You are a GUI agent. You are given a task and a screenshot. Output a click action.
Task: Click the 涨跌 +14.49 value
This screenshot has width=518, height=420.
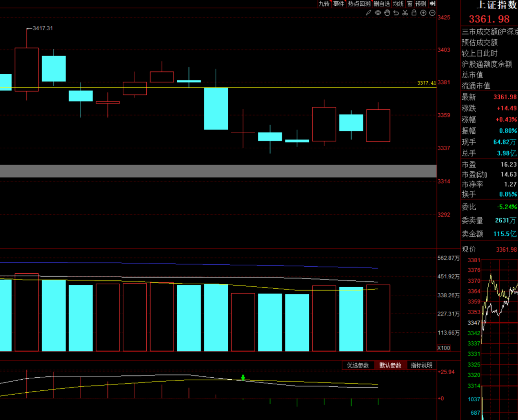(x=506, y=108)
